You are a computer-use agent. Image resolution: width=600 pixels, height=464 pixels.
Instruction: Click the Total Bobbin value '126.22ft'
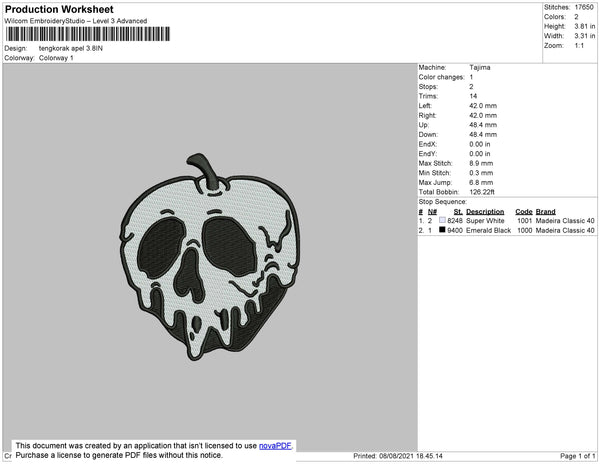coord(482,192)
